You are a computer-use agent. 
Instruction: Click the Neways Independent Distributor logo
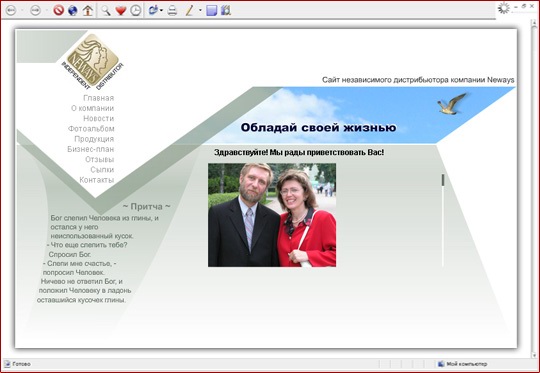click(92, 61)
